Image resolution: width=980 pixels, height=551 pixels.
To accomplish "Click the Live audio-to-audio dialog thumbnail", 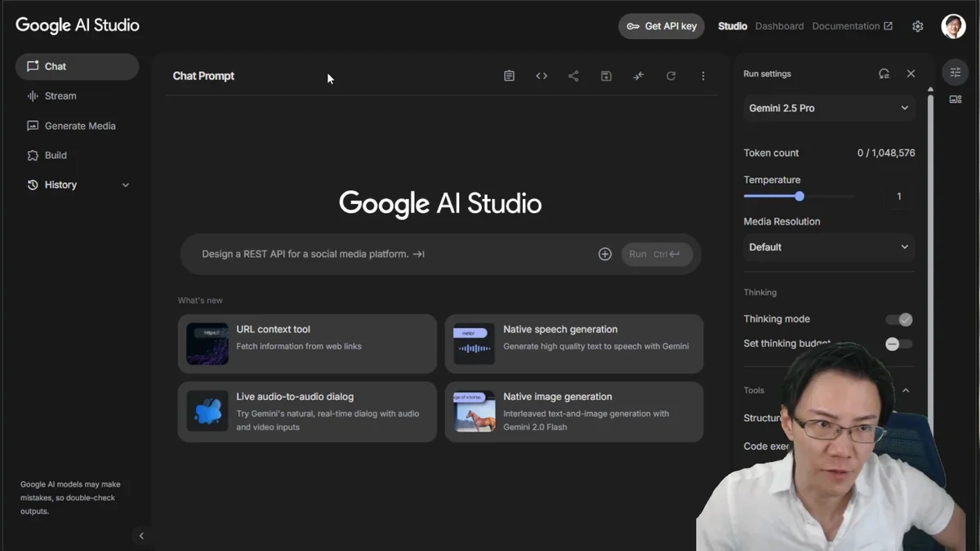I will (x=207, y=411).
